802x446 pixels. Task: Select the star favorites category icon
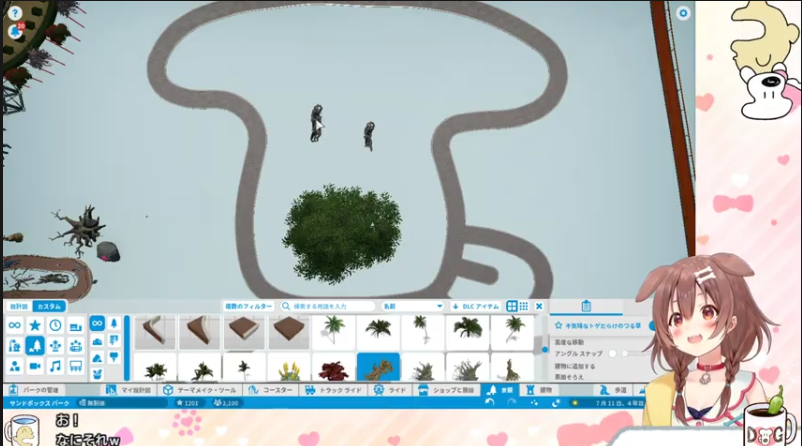coord(35,325)
